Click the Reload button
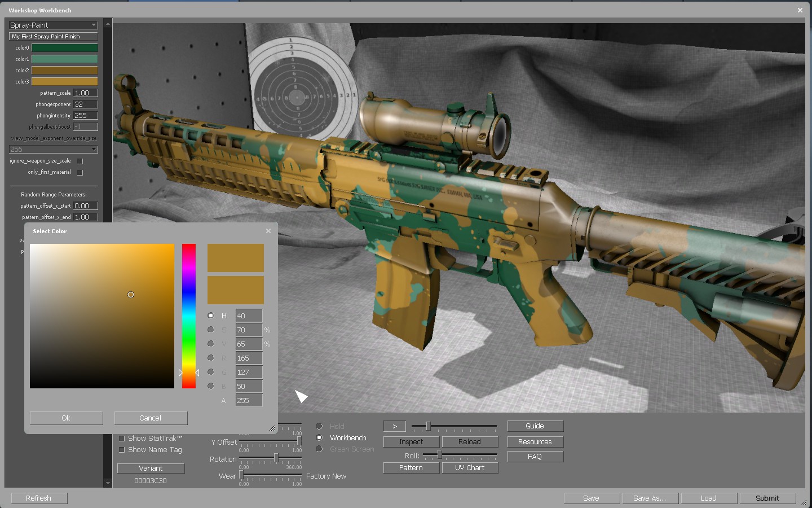This screenshot has height=508, width=812. coord(470,442)
